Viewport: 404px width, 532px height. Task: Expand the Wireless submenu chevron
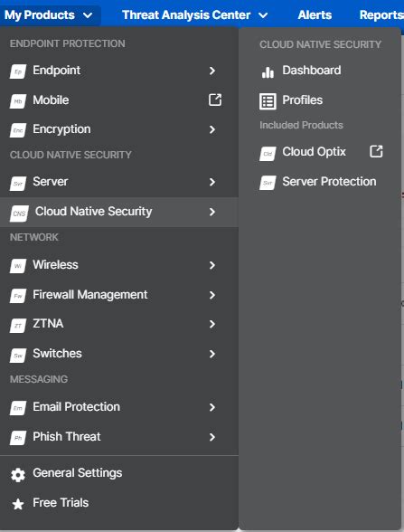(212, 265)
